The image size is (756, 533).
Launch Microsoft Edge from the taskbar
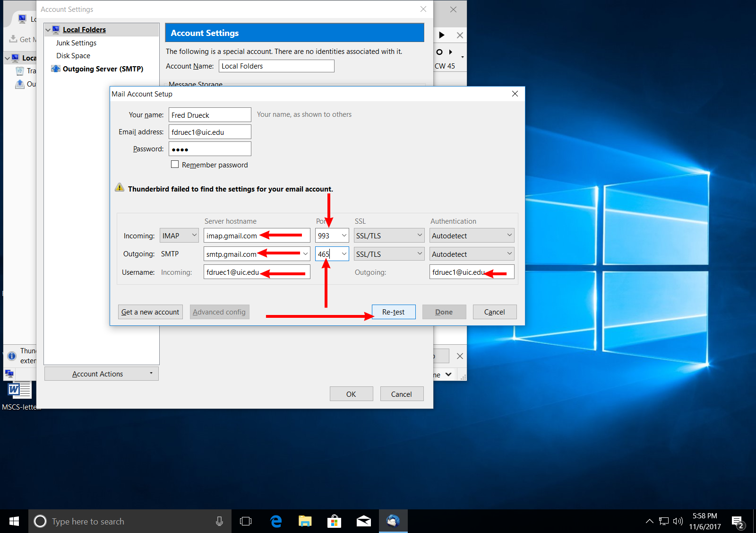click(276, 521)
